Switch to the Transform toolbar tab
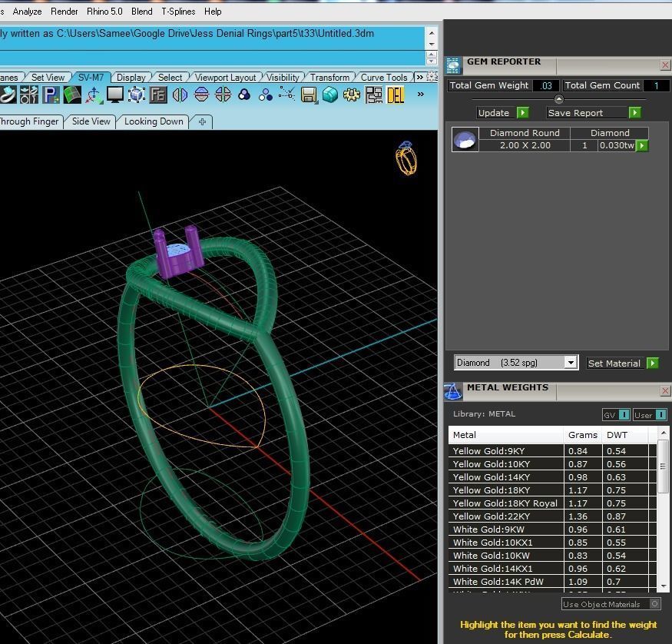 329,78
